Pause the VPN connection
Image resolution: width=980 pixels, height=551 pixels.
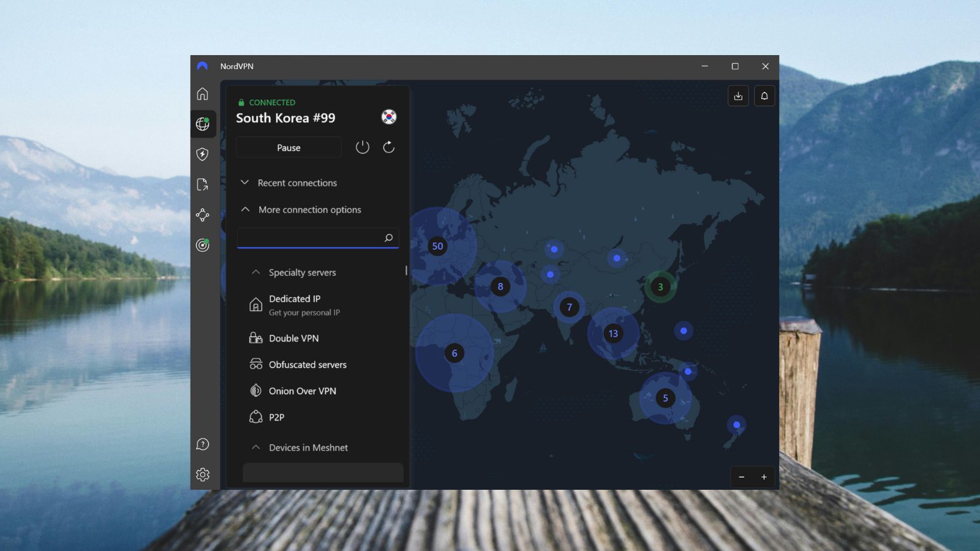tap(288, 147)
